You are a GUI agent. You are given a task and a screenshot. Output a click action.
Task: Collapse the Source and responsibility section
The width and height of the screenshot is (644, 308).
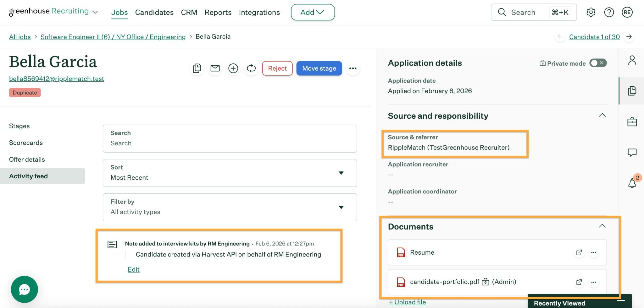(x=602, y=115)
